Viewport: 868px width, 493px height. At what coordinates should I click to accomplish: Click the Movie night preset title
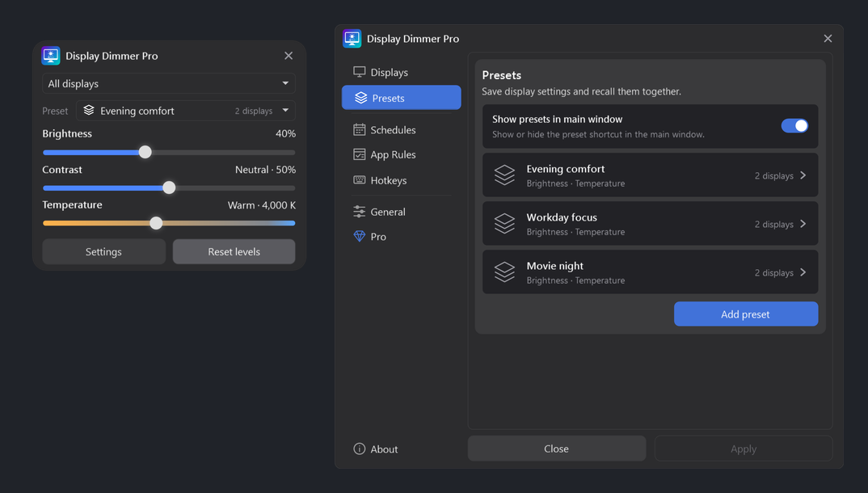coord(554,266)
